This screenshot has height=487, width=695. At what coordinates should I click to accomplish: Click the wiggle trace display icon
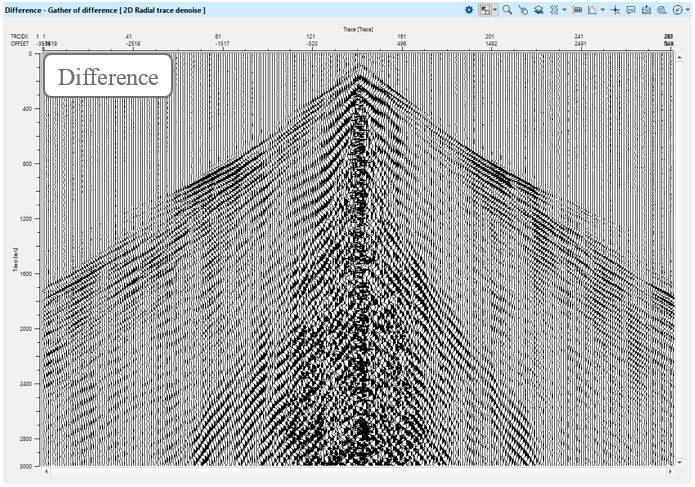click(x=554, y=9)
